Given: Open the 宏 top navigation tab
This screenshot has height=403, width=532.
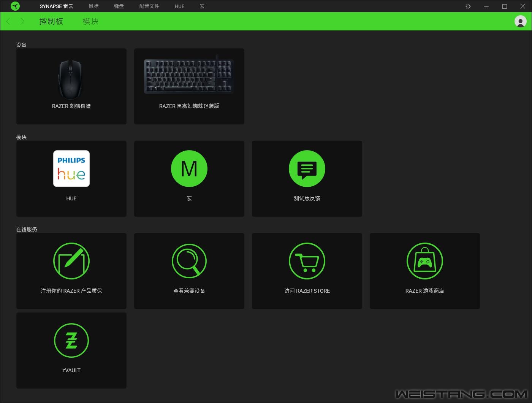Looking at the screenshot, I should point(202,6).
